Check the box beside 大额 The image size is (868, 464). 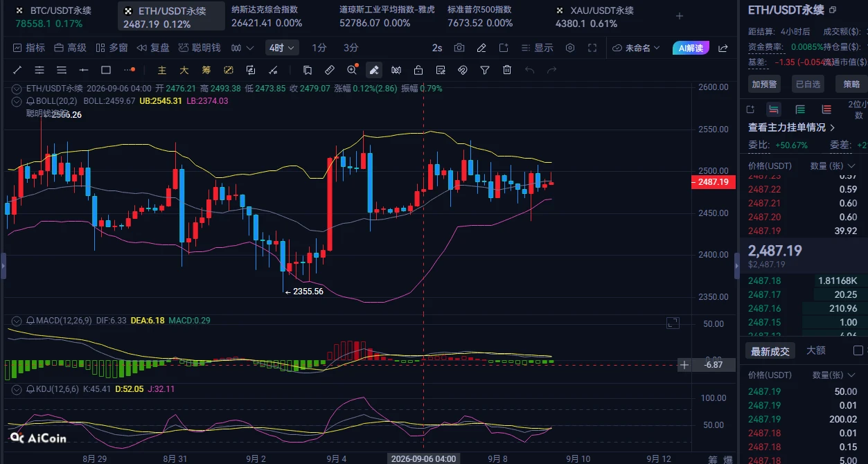[858, 350]
